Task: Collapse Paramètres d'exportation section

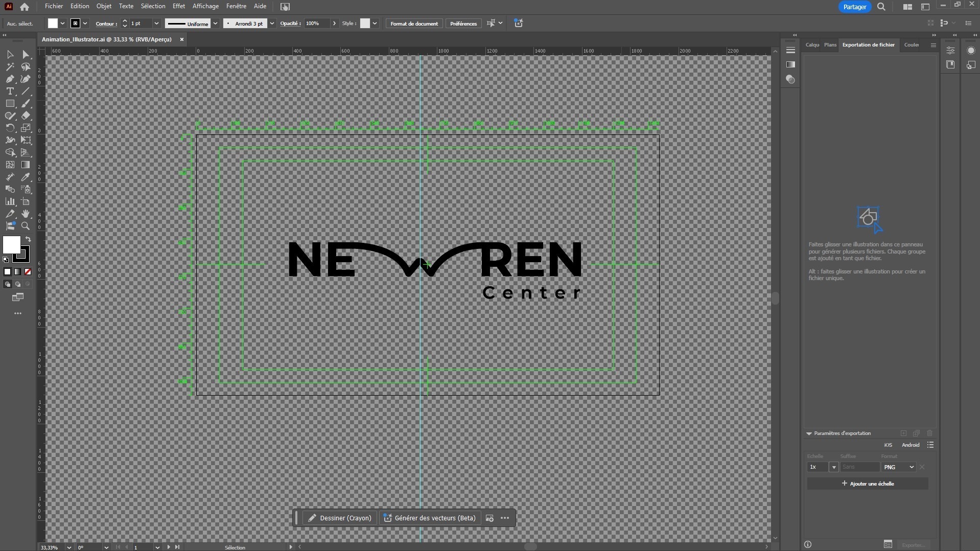Action: tap(809, 433)
